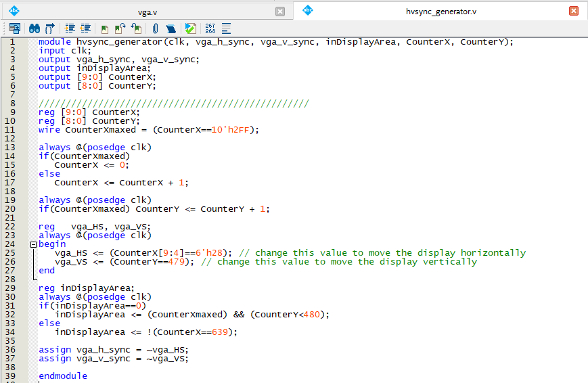Toggle a bookmark on the current line

105,28
